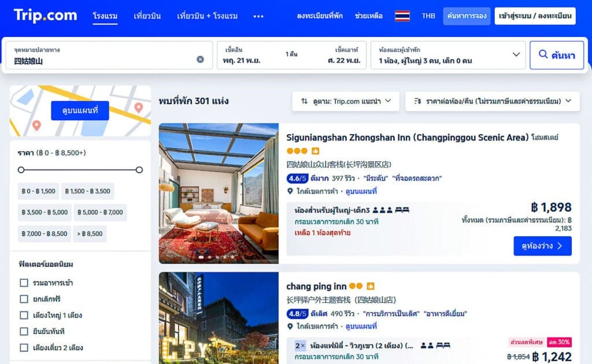Check the ยกเลิกฟรี free cancellation filter
Image resolution: width=592 pixels, height=364 pixels.
pyautogui.click(x=24, y=299)
